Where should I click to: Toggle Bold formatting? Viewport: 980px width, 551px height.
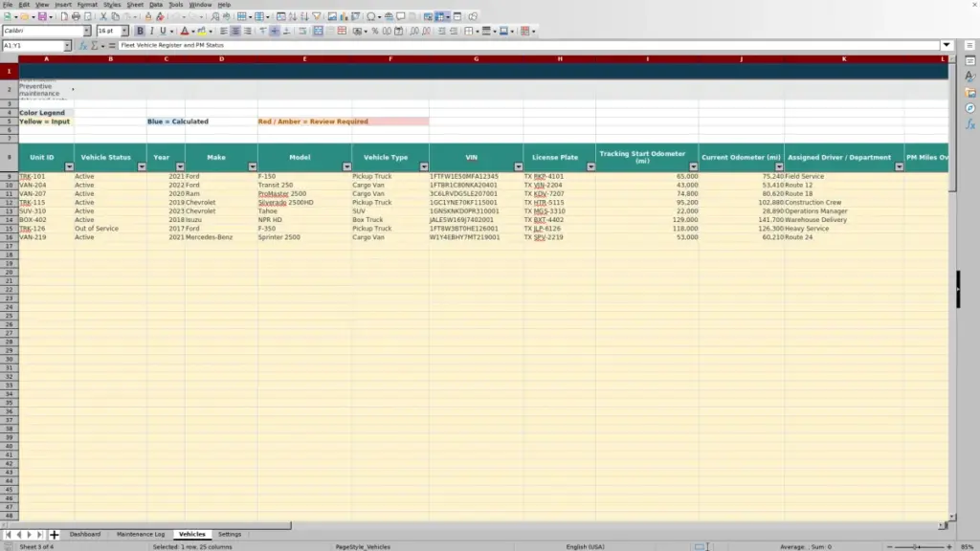click(140, 31)
